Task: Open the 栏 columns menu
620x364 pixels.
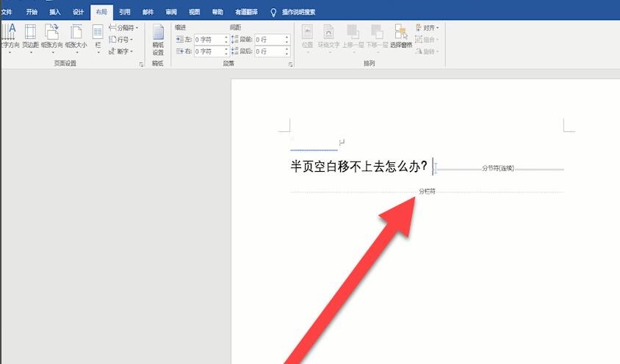Action: click(98, 38)
